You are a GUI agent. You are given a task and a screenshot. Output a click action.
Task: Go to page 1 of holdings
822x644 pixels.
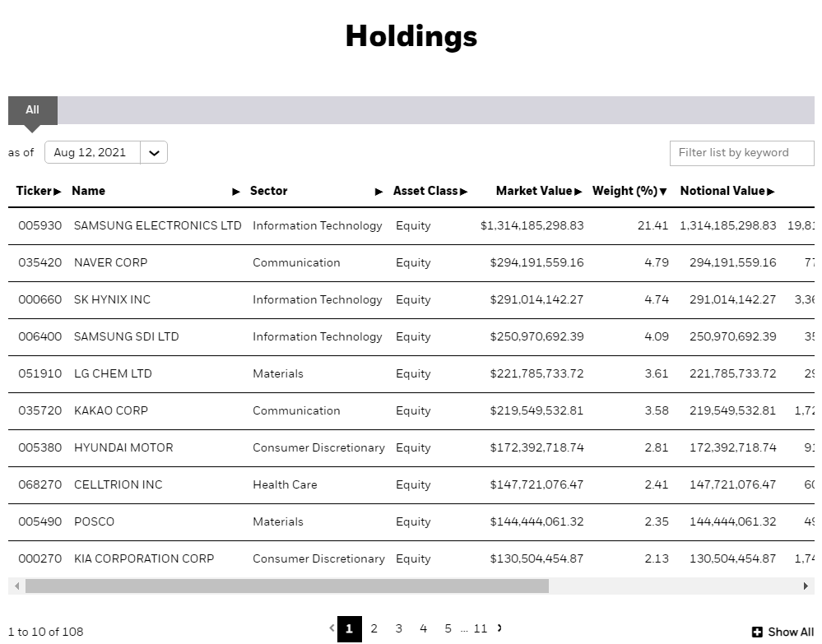[x=349, y=629]
